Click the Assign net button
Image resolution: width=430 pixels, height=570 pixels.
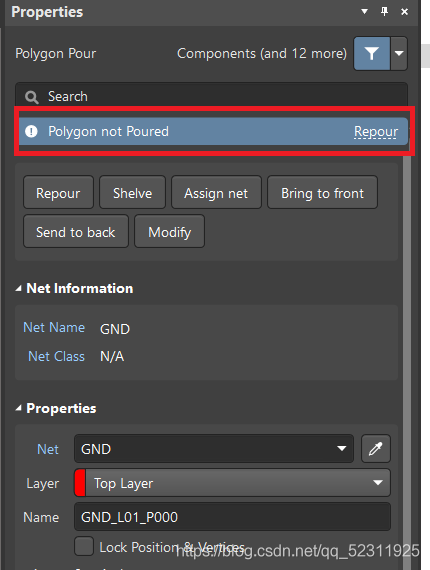click(x=216, y=193)
